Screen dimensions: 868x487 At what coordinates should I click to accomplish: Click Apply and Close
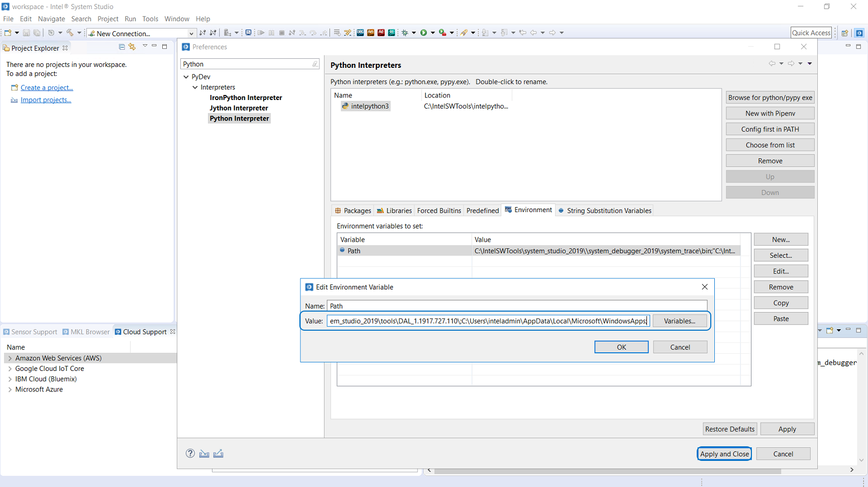pos(724,454)
